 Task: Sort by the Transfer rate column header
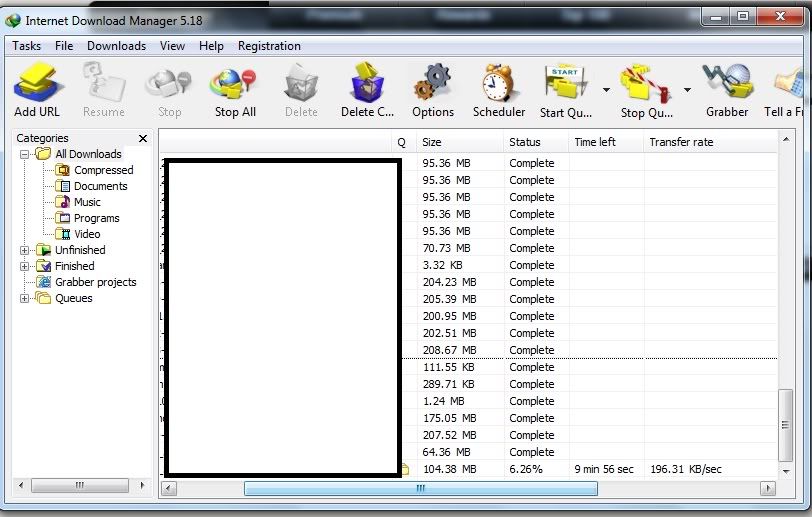click(x=710, y=142)
